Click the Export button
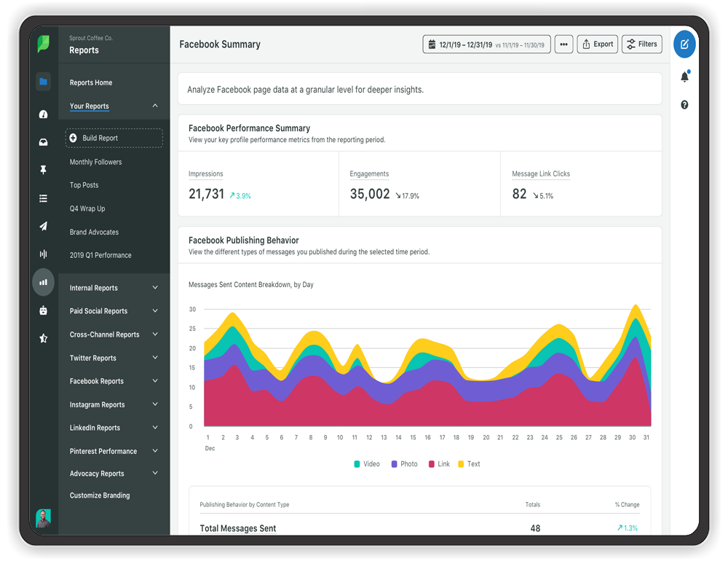This screenshot has height=561, width=728. (x=597, y=44)
